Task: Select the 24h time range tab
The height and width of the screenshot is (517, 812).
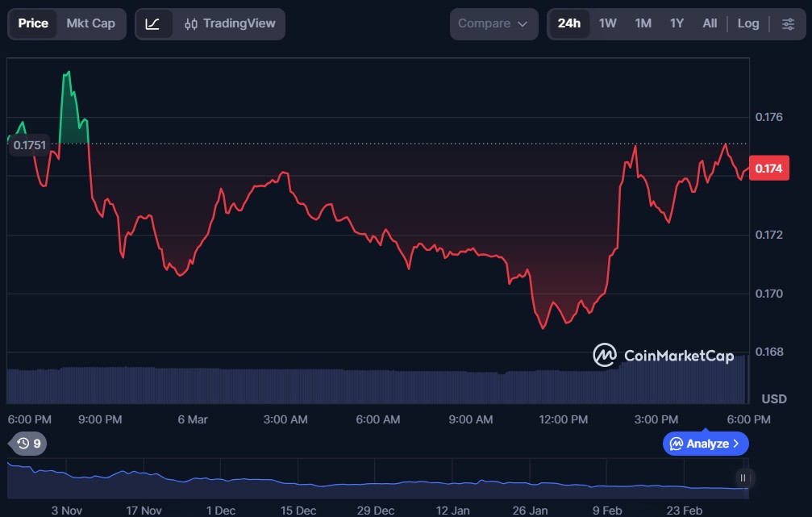Action: 569,24
